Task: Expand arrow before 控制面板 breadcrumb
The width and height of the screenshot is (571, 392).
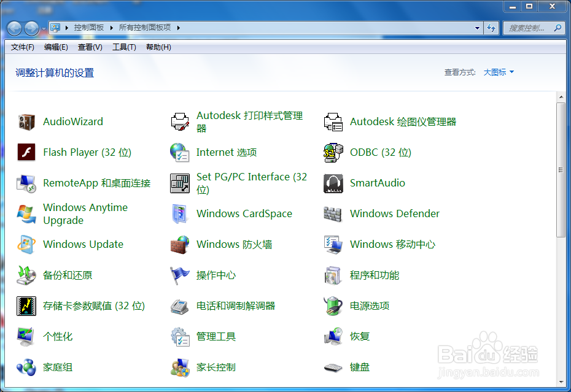Action: coord(67,28)
